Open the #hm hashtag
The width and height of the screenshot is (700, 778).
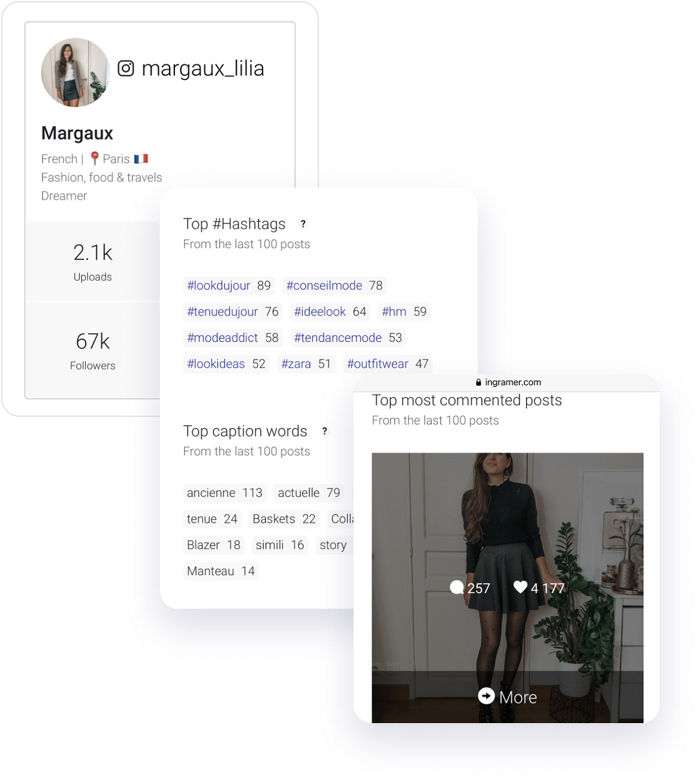404,312
